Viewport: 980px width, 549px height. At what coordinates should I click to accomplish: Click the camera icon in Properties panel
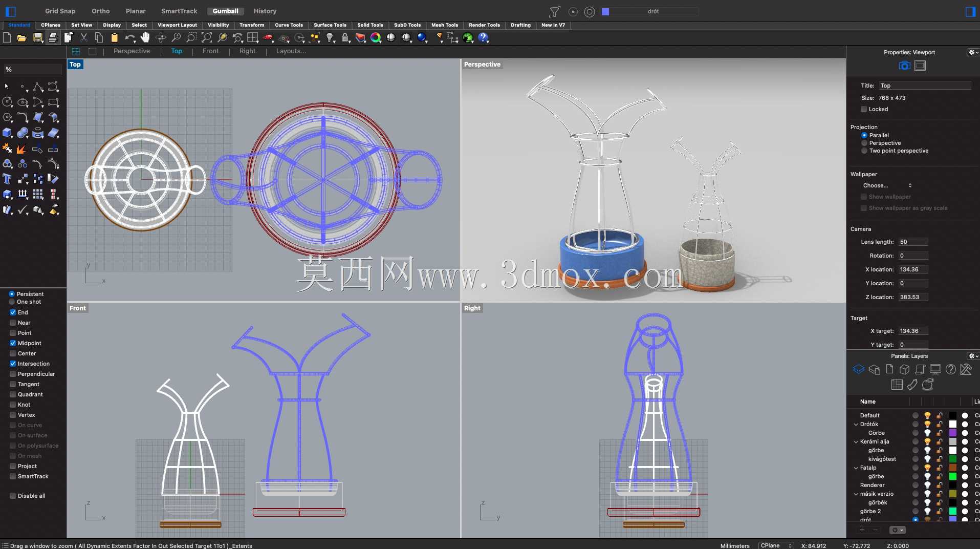tap(904, 66)
